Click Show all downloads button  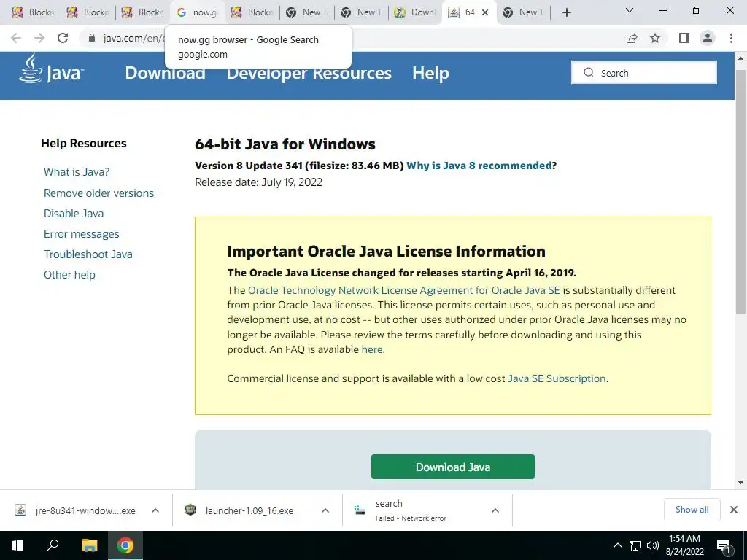tap(692, 510)
